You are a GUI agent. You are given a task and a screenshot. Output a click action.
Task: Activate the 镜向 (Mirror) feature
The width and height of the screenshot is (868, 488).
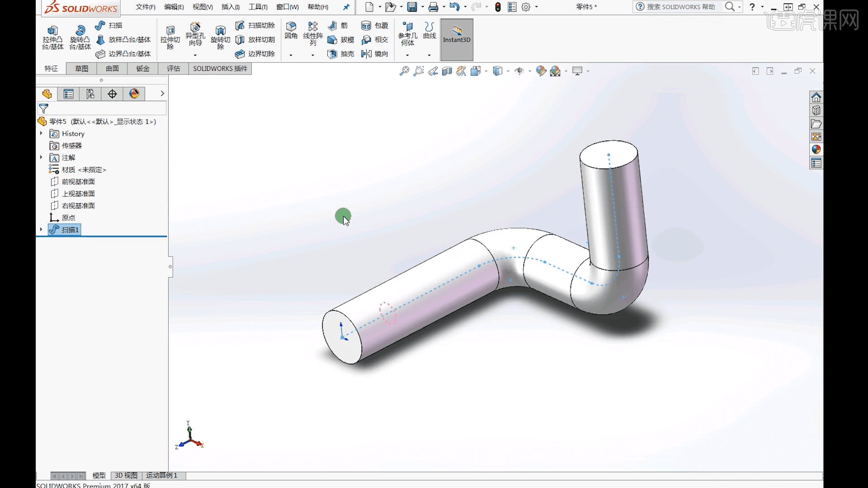[375, 54]
